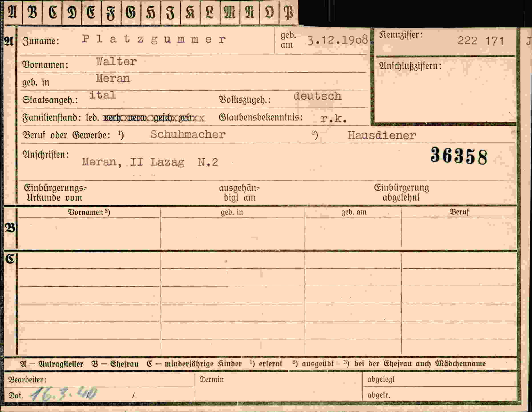Screen dimensions: 532x412
Task: Click the birthplace 'Meran' beside 'geb. in'
Action: click(x=113, y=78)
